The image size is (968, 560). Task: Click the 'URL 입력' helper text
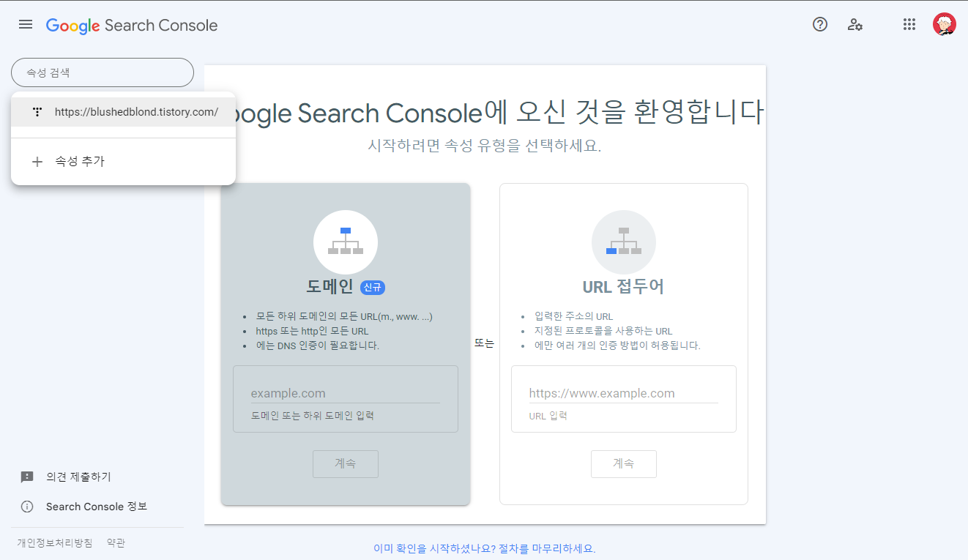coord(548,416)
